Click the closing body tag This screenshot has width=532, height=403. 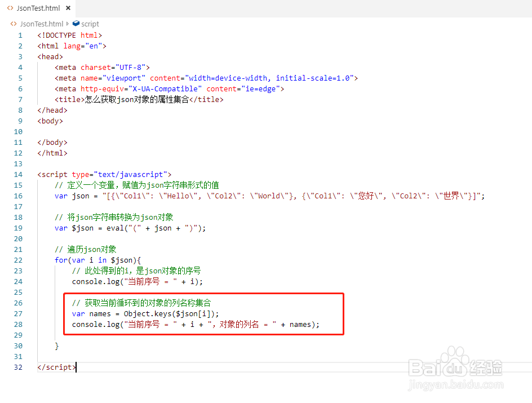[52, 143]
